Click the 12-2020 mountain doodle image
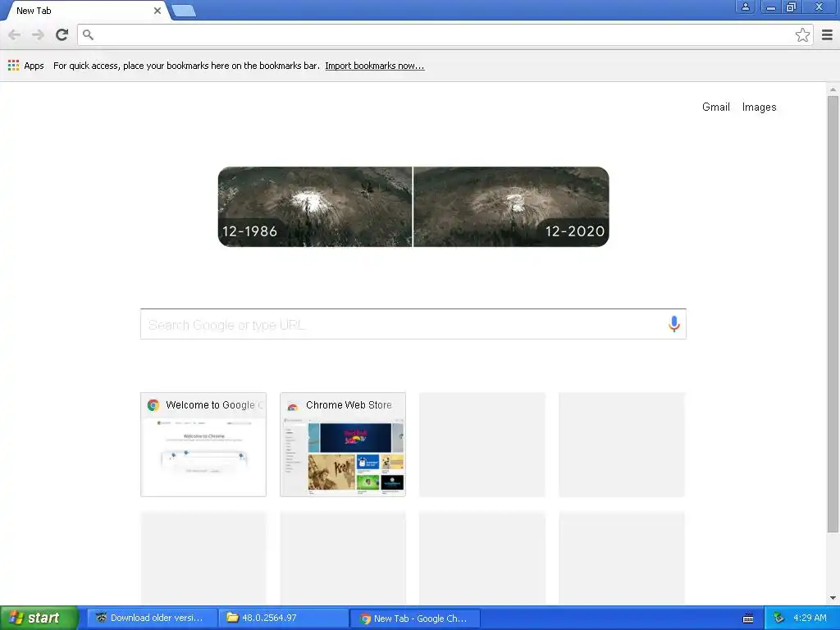The image size is (840, 630). 511,207
